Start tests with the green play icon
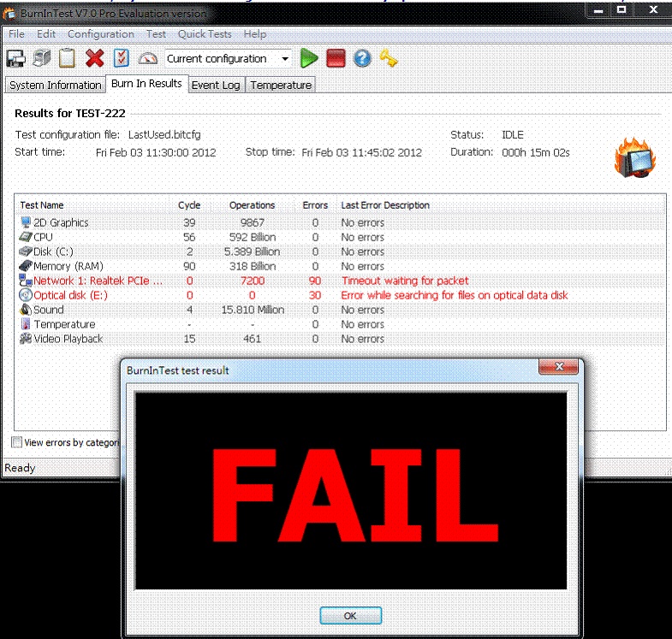The image size is (672, 639). pyautogui.click(x=308, y=58)
